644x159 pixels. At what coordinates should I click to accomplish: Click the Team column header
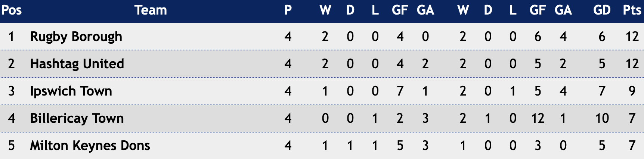[x=151, y=10]
